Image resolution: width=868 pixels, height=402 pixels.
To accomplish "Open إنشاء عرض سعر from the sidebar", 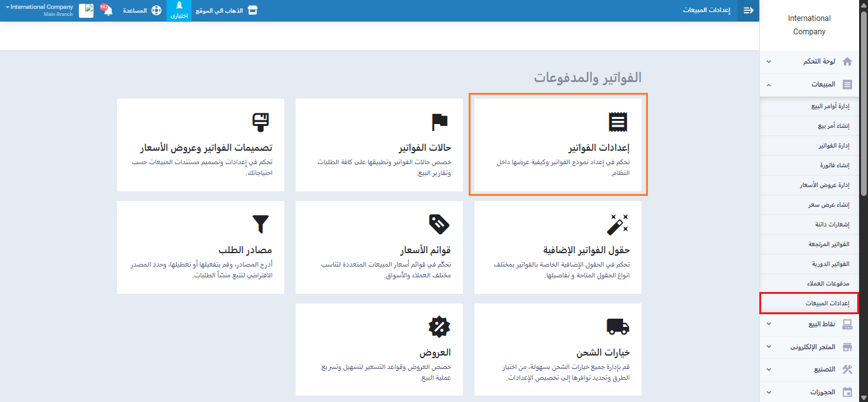I will pyautogui.click(x=834, y=205).
